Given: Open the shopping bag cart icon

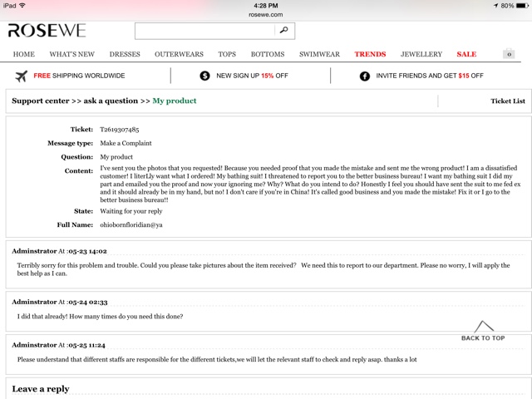Looking at the screenshot, I should coord(509,53).
